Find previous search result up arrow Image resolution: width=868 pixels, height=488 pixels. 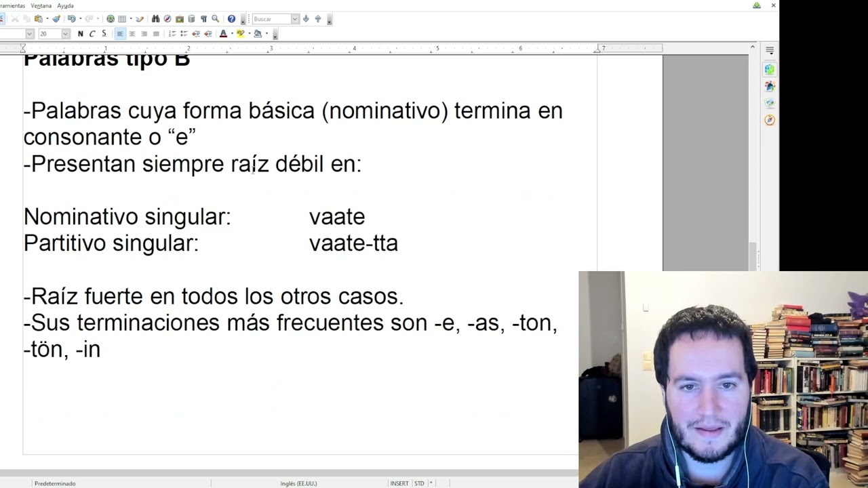click(x=318, y=19)
